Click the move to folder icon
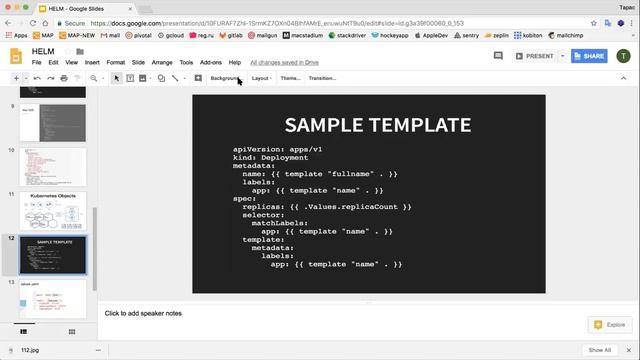640x360 pixels. click(80, 51)
